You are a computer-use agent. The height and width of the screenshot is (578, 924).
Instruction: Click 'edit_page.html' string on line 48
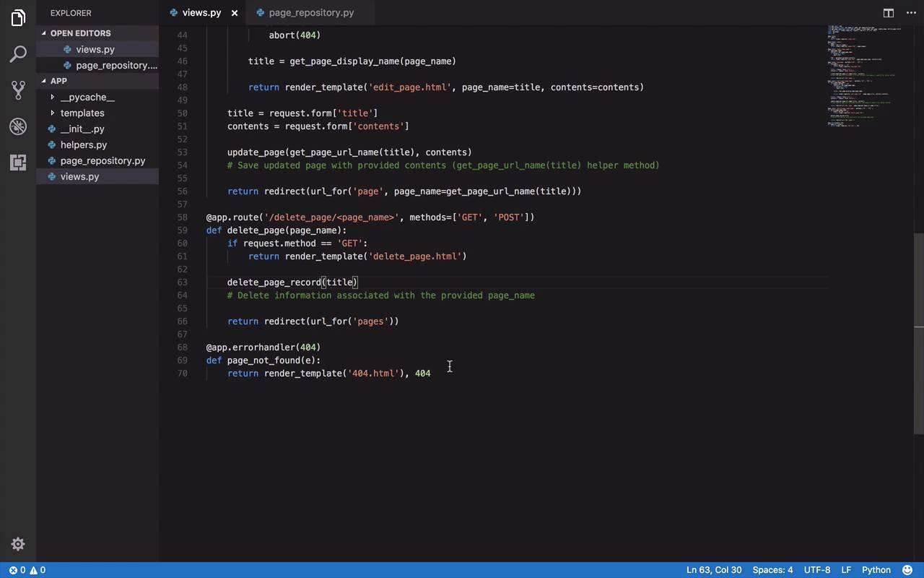coord(409,87)
